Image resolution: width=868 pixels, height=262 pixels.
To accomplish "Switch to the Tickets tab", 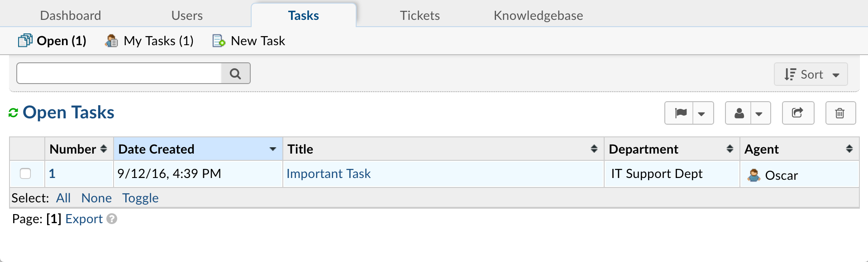I will pyautogui.click(x=420, y=15).
